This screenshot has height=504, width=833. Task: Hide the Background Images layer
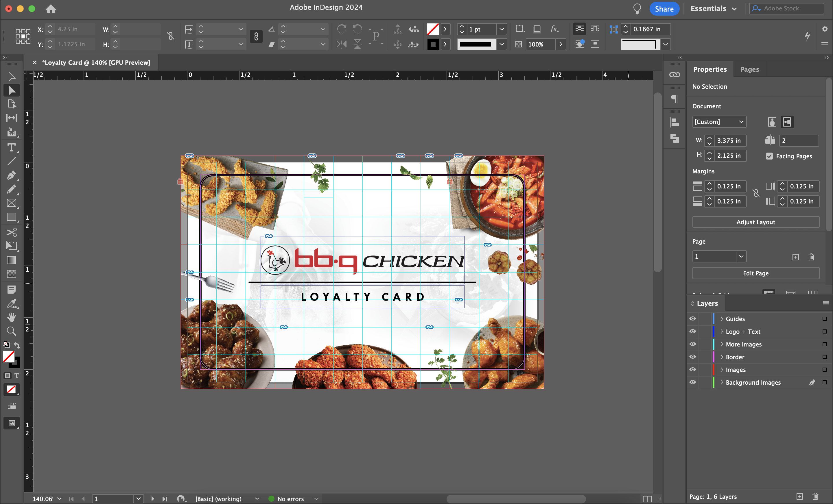tap(692, 382)
